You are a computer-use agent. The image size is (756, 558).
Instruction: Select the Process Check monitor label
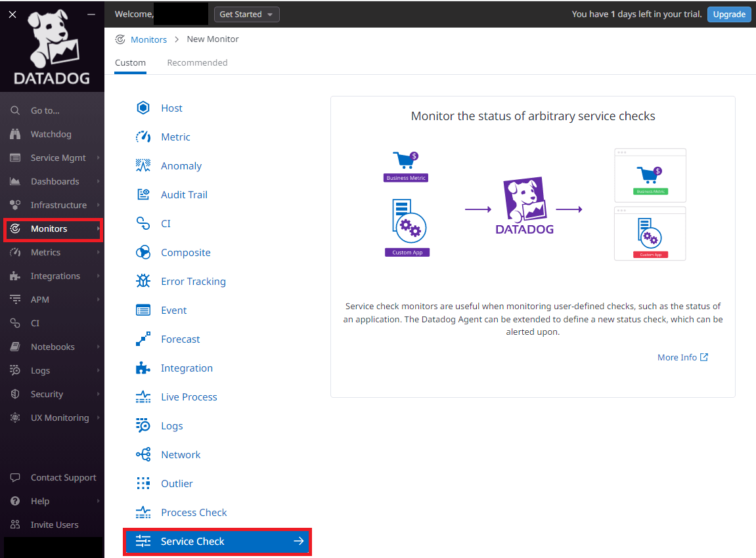click(194, 512)
